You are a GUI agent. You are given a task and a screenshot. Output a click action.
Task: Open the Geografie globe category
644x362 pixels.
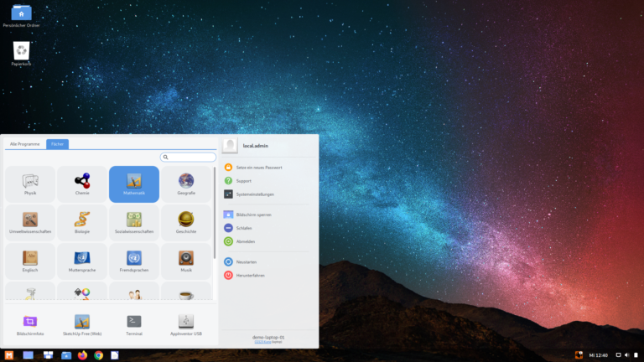pos(186,184)
